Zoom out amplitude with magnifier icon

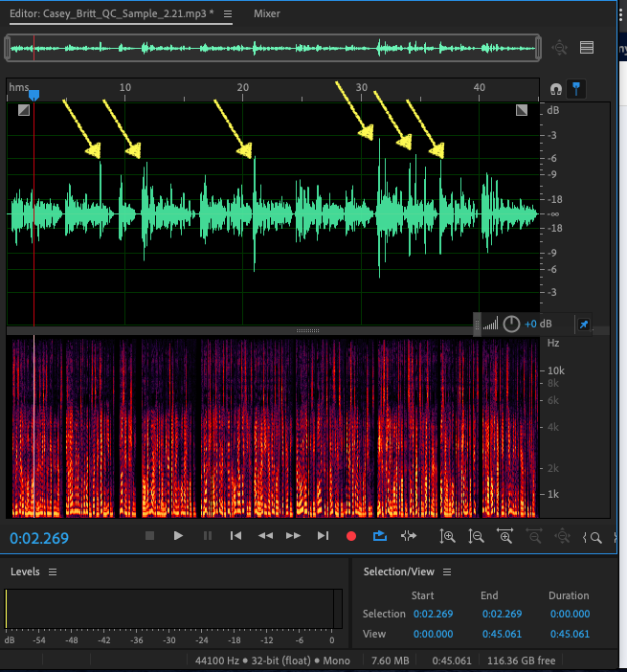(x=476, y=537)
